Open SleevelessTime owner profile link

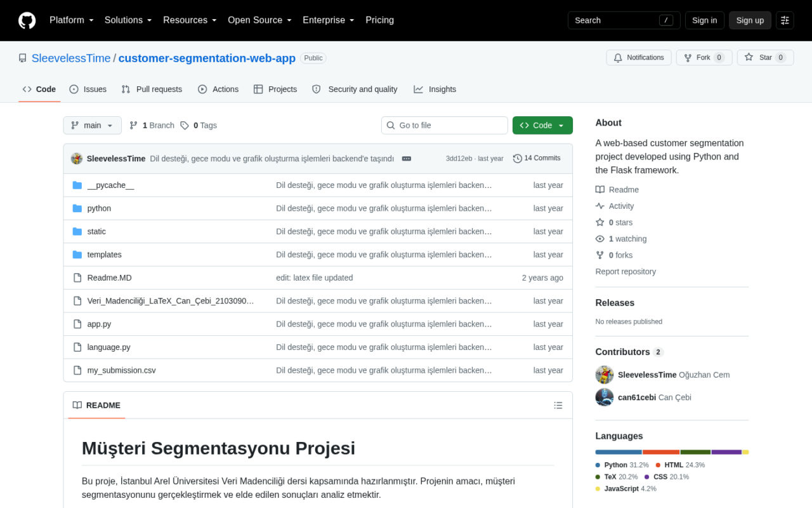pyautogui.click(x=71, y=58)
